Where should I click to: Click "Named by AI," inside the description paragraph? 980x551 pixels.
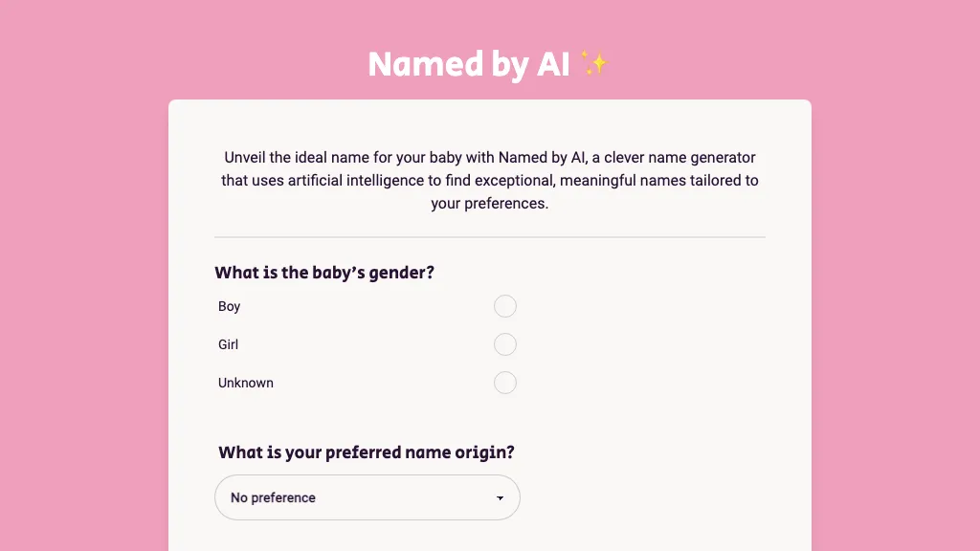544,158
